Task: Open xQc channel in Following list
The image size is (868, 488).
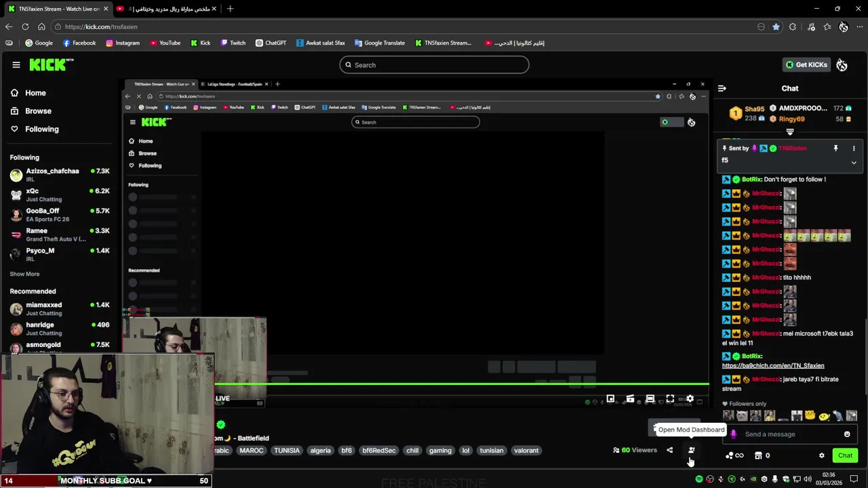Action: tap(60, 195)
